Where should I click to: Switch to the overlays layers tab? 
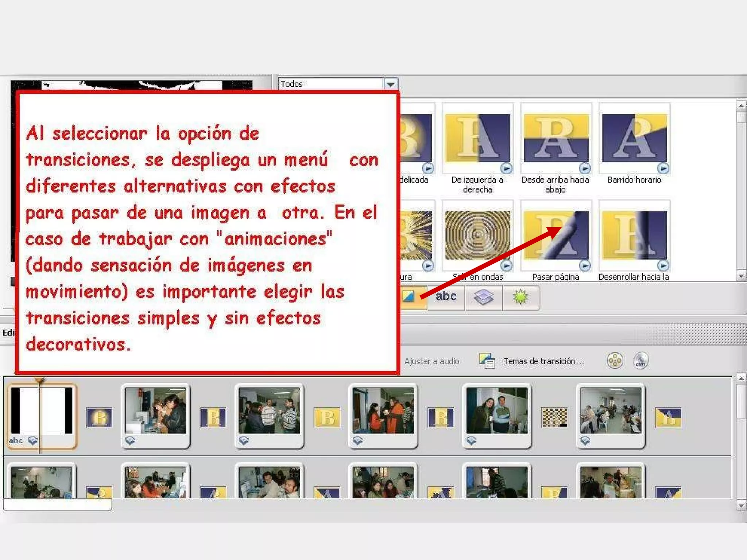pos(483,297)
